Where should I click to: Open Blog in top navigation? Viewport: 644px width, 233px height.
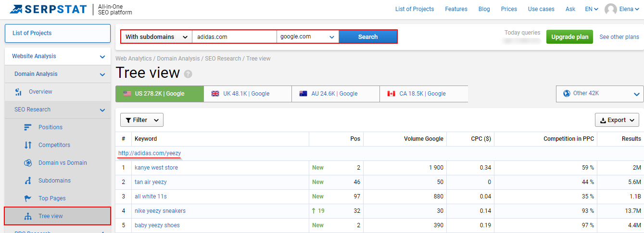point(484,9)
